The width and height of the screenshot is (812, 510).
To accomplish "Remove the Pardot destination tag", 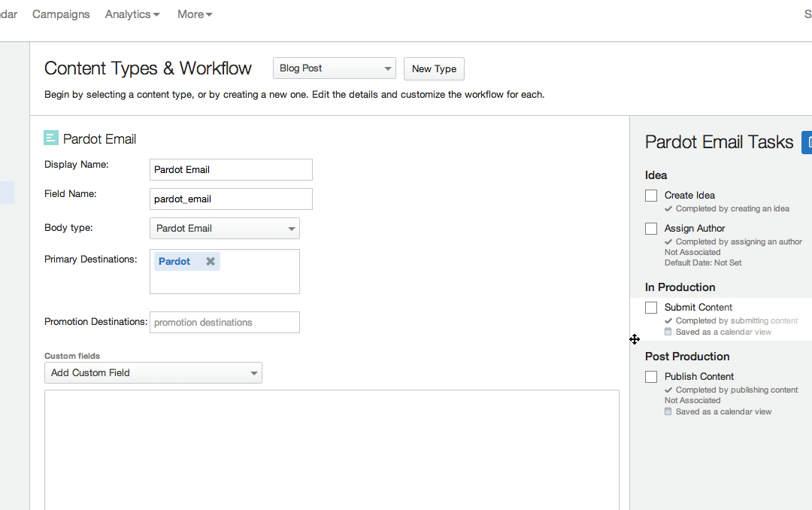I will click(211, 261).
